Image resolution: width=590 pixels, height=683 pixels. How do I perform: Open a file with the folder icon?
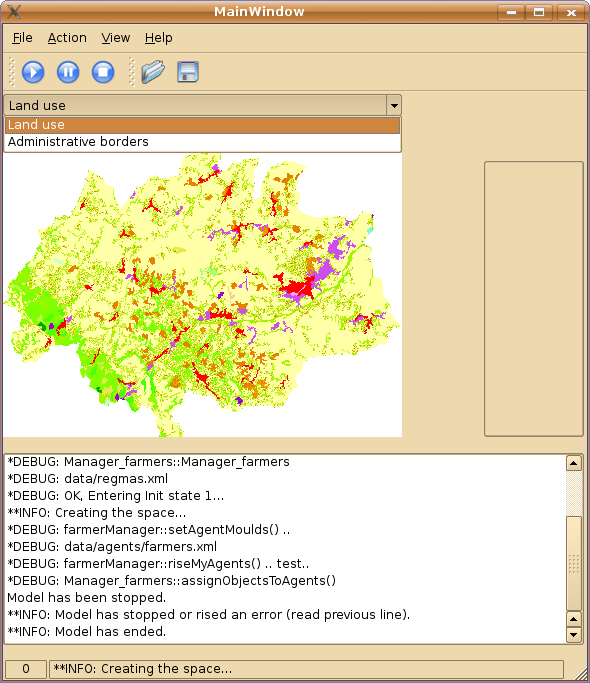153,72
